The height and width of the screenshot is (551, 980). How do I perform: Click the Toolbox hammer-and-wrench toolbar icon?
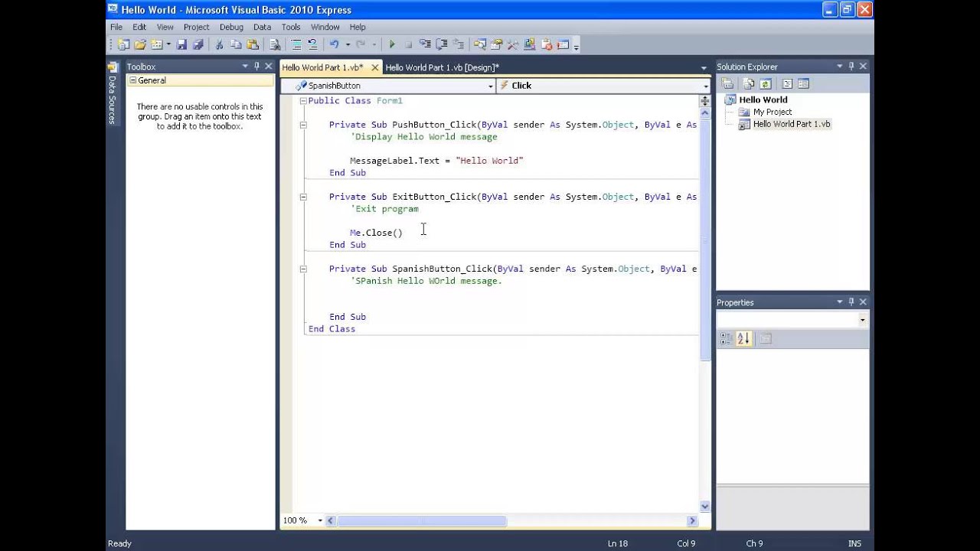512,44
